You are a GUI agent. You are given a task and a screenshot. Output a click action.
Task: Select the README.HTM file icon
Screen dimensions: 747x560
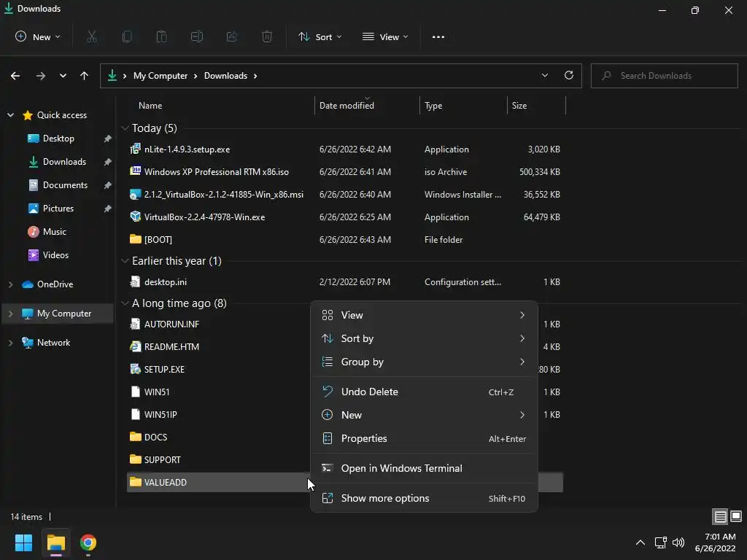135,346
